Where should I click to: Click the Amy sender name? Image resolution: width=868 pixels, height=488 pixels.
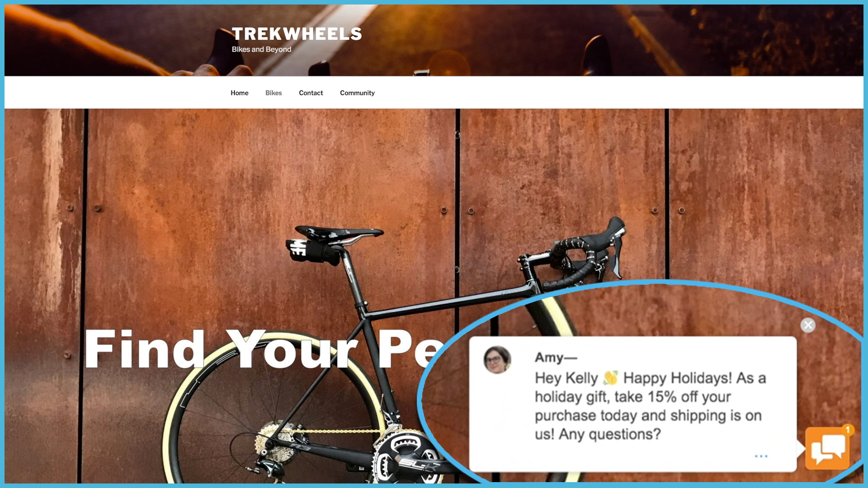[x=556, y=357]
